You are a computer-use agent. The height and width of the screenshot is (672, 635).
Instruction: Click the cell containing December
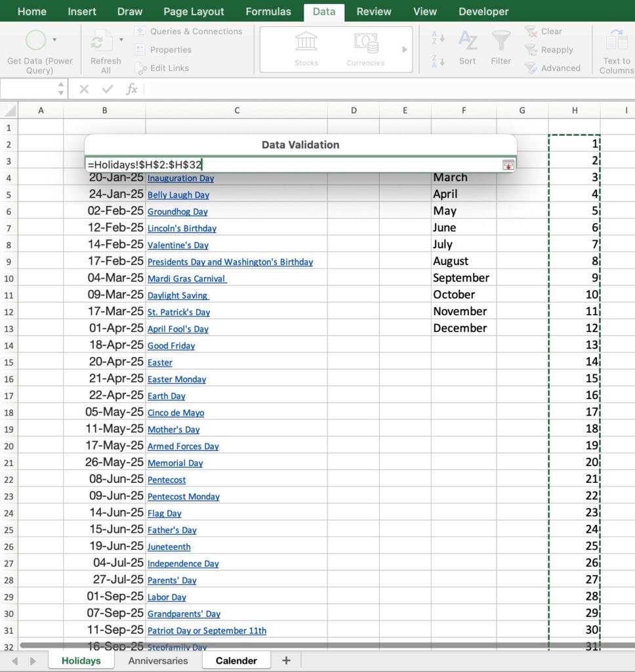click(464, 328)
